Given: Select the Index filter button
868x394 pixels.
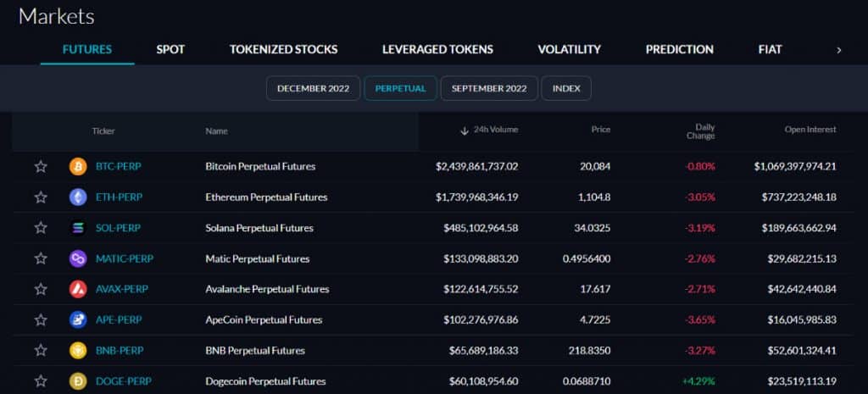Looking at the screenshot, I should point(566,88).
